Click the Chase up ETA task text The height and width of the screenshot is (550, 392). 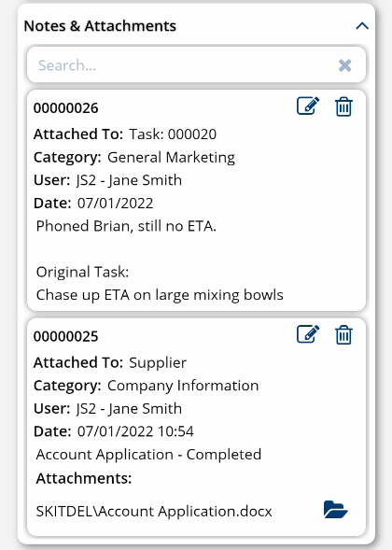coord(160,295)
